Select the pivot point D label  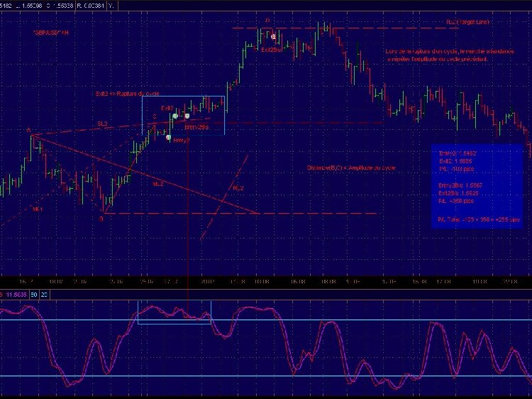(x=267, y=21)
